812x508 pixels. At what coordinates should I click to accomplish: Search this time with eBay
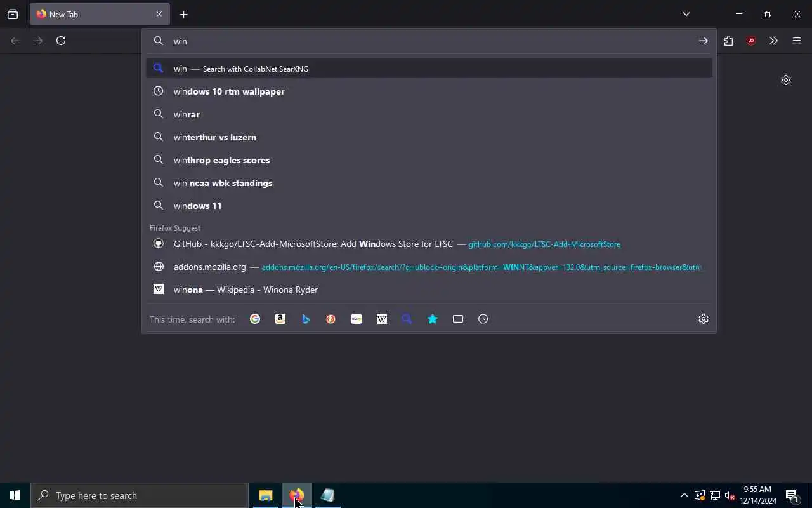pyautogui.click(x=357, y=319)
